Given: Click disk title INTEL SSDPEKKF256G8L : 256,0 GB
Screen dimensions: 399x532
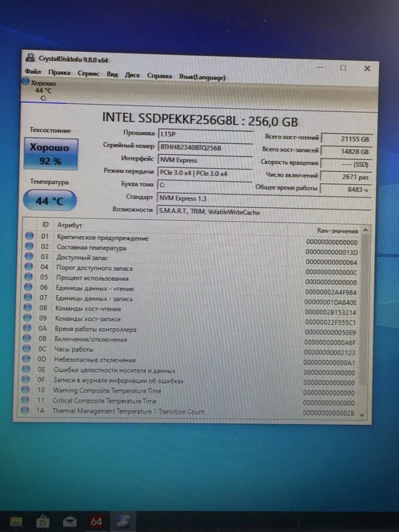Looking at the screenshot, I should pos(200,120).
